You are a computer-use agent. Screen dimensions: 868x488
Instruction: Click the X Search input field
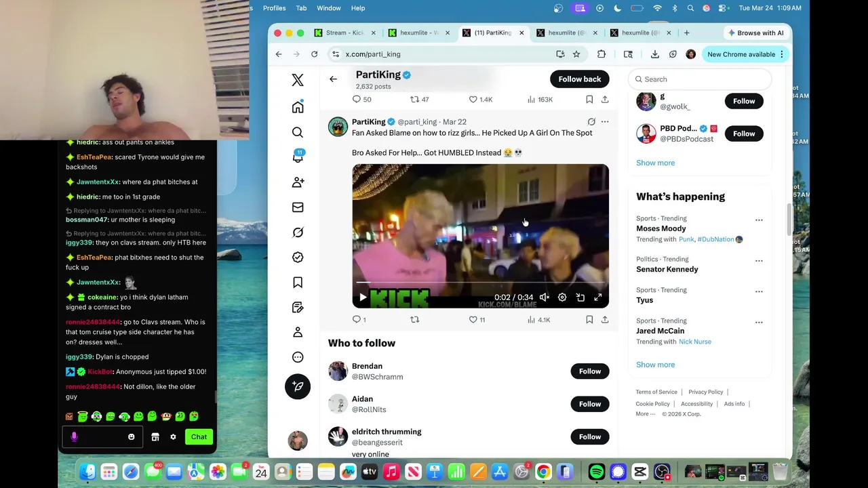pos(700,79)
